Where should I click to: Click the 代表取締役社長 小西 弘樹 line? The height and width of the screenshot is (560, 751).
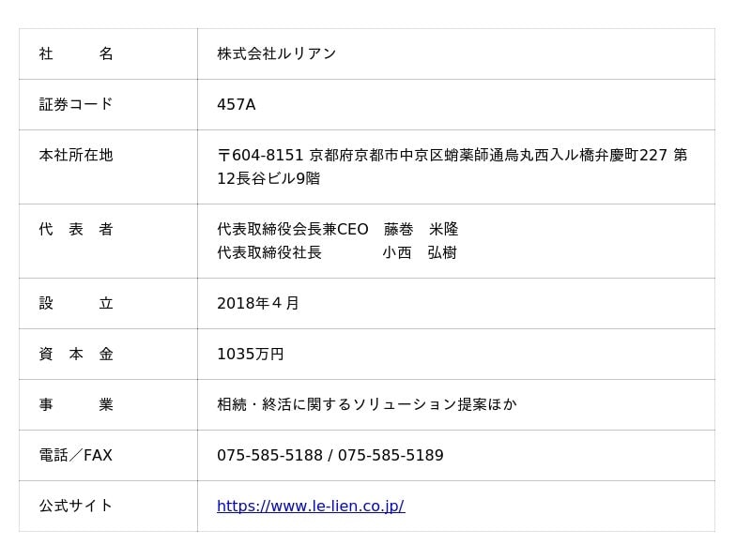336,253
